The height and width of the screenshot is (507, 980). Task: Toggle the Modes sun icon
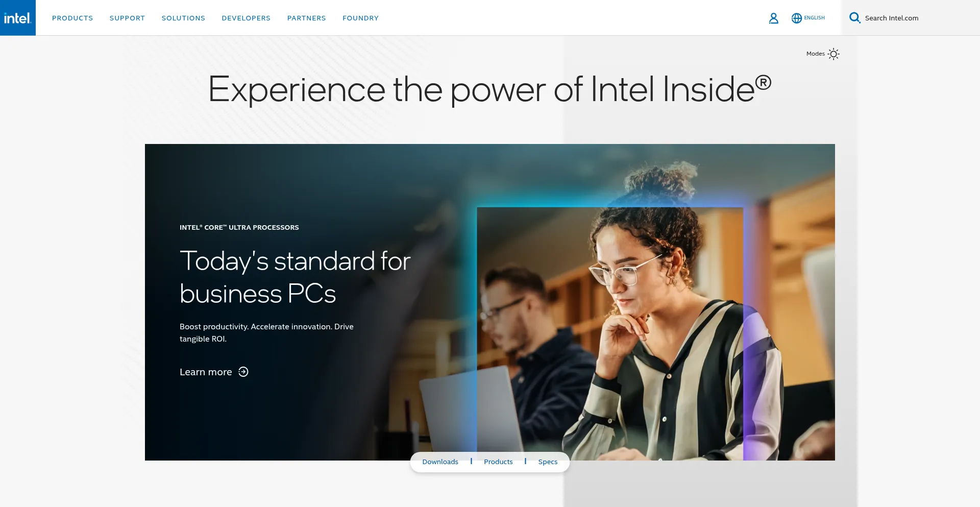[x=834, y=54]
